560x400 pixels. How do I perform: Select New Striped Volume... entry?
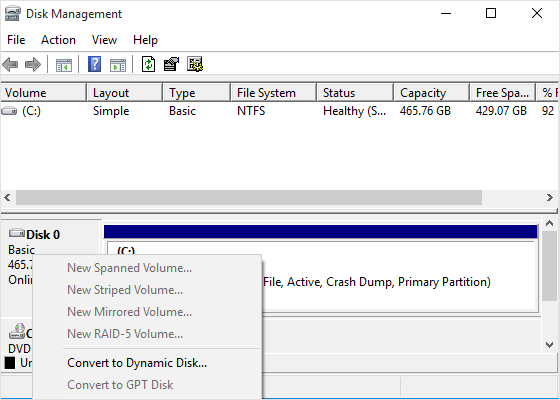pyautogui.click(x=147, y=290)
